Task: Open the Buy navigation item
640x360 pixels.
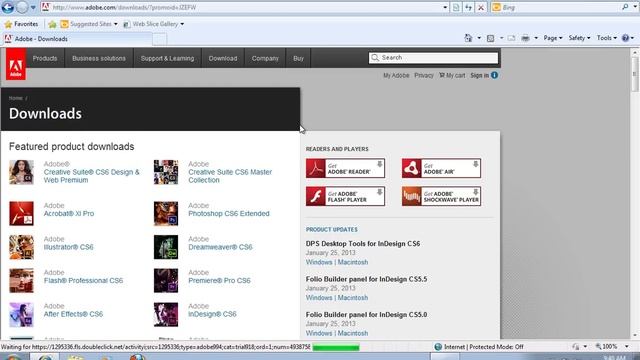Action: pos(298,58)
